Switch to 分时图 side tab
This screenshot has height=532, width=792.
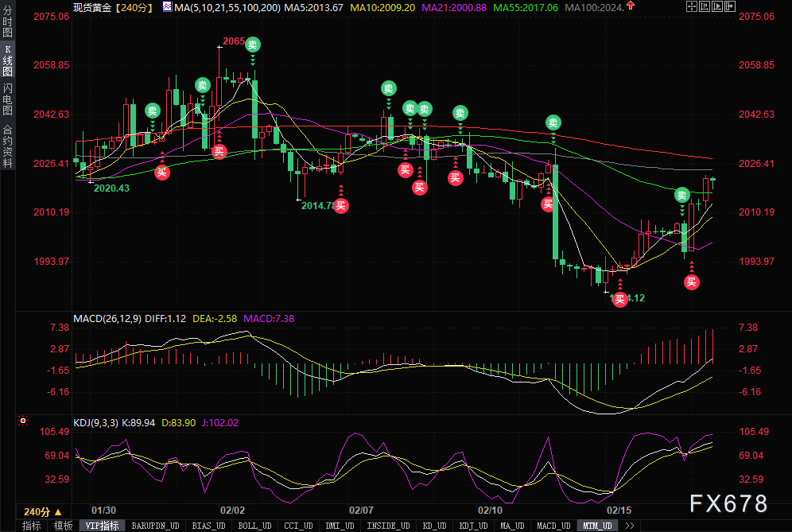(8, 21)
